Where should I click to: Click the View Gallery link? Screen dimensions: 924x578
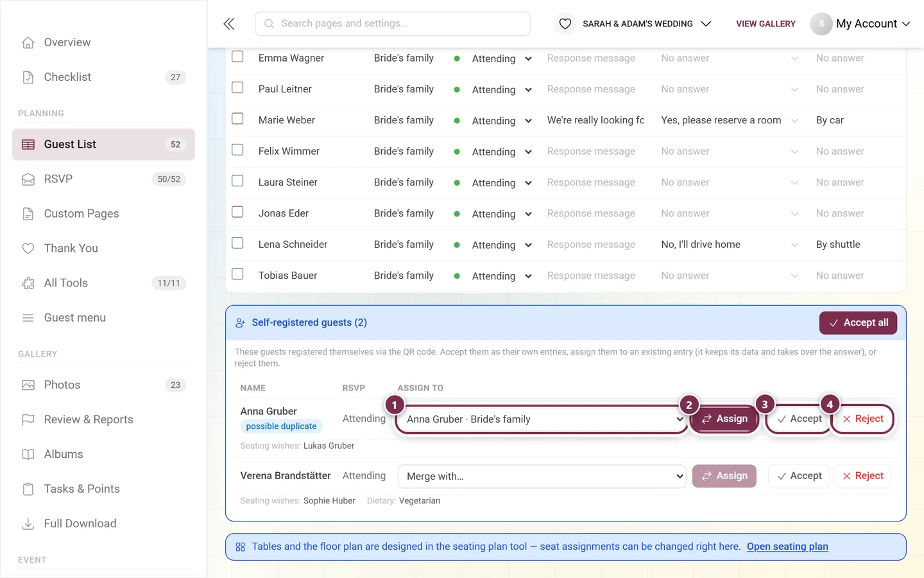click(x=766, y=24)
